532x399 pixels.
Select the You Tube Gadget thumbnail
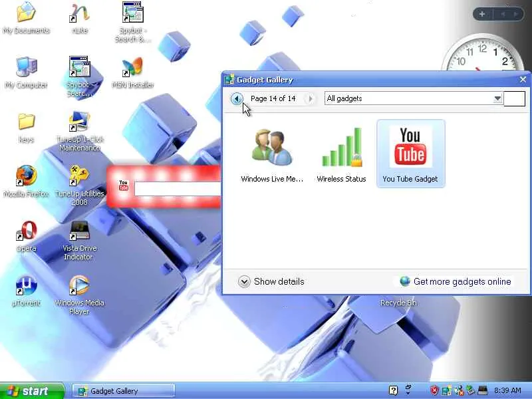point(410,154)
